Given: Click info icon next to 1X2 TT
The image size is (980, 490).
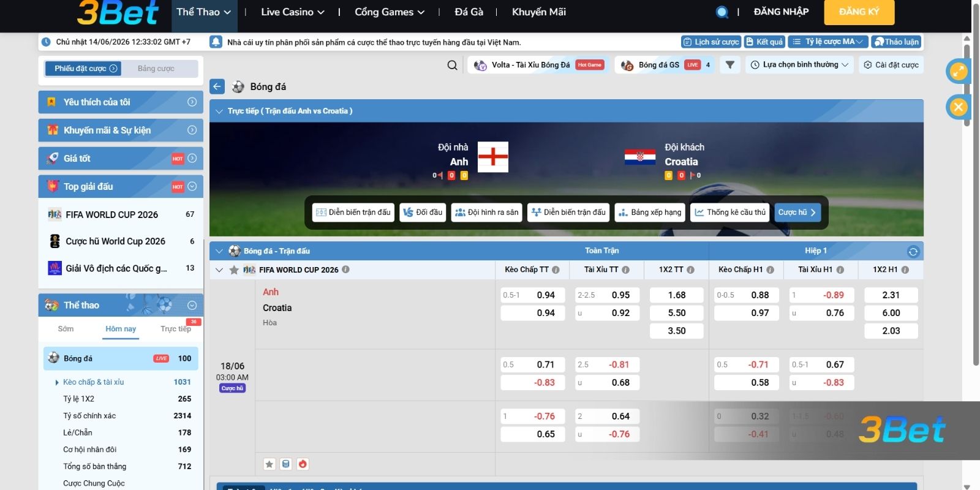Looking at the screenshot, I should 690,269.
